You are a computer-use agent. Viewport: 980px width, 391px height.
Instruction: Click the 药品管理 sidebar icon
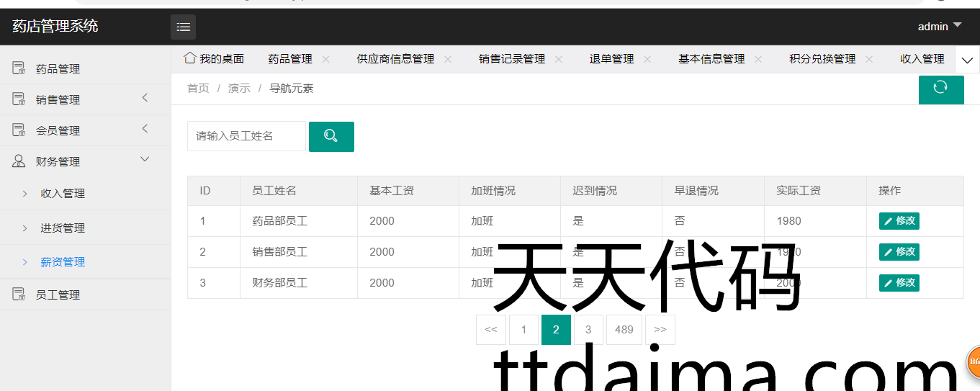tap(19, 68)
